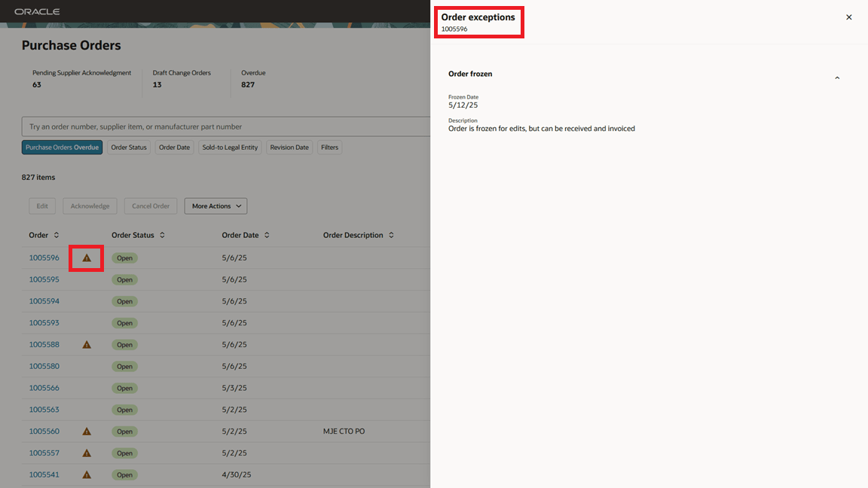This screenshot has width=868, height=488.
Task: Select the warning exception icon for order 1005588
Action: (x=86, y=344)
